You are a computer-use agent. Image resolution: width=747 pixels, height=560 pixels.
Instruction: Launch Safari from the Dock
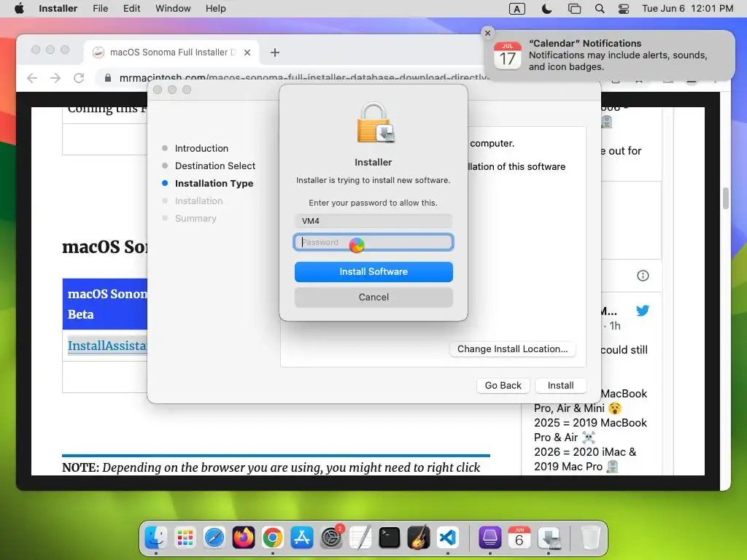pos(214,537)
